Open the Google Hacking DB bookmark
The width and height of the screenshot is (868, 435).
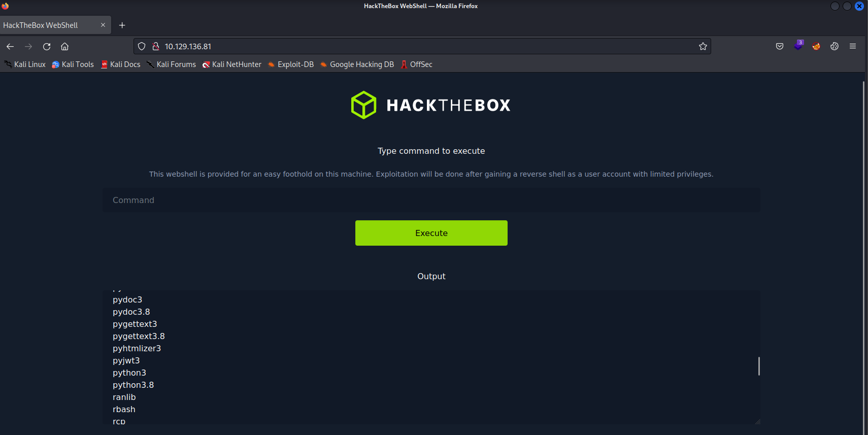tap(357, 64)
